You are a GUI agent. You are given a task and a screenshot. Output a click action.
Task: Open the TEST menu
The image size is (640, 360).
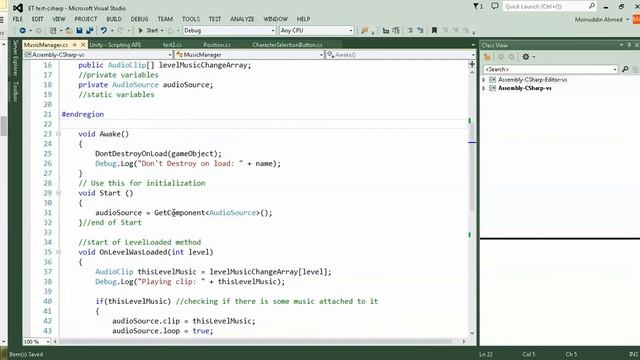(x=215, y=19)
